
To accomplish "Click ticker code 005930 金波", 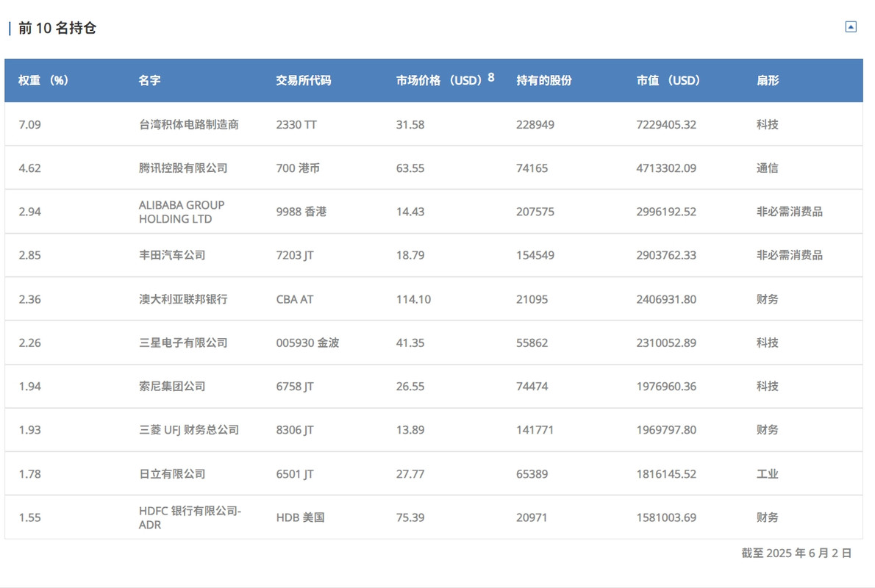I will [x=307, y=343].
